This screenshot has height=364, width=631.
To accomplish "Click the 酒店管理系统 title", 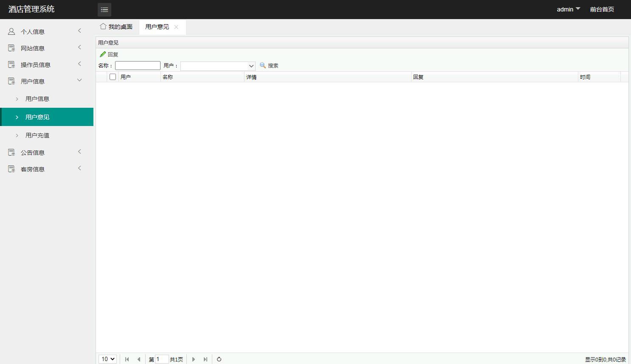I will (31, 9).
